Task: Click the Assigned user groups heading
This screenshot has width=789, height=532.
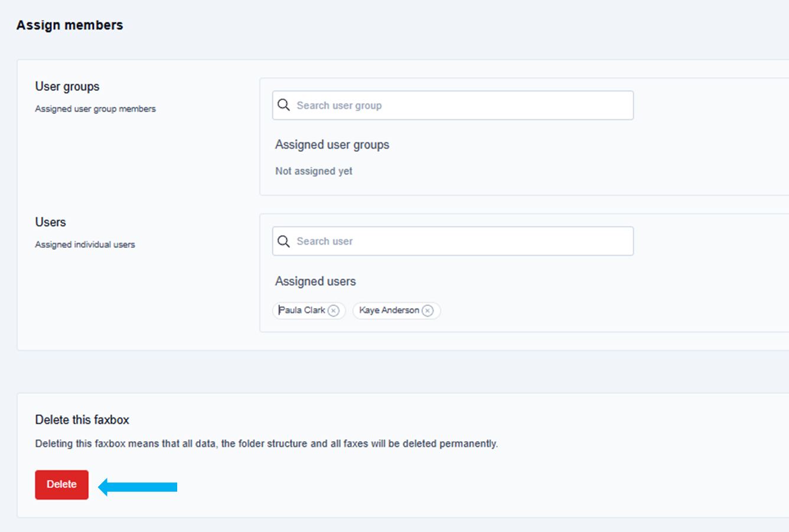Action: click(x=332, y=145)
